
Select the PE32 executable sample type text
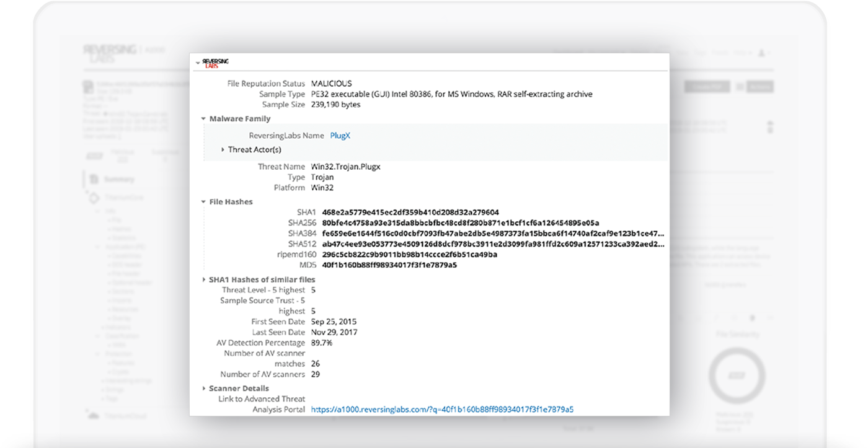click(x=451, y=94)
